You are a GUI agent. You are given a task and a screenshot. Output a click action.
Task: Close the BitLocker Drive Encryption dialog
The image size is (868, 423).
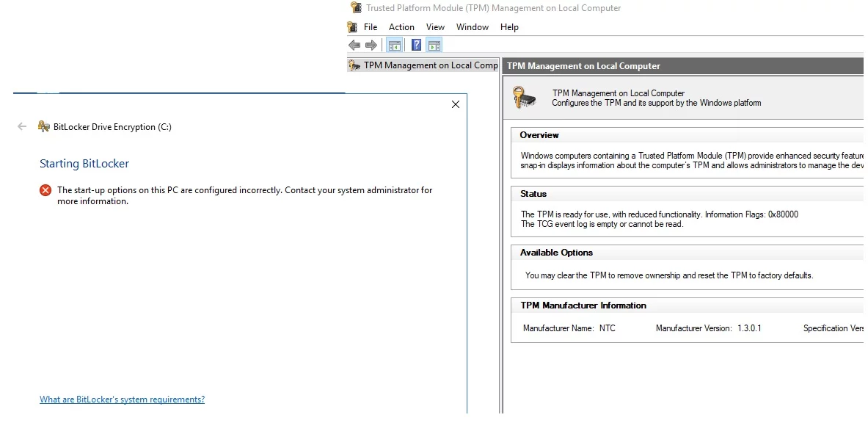pos(455,105)
